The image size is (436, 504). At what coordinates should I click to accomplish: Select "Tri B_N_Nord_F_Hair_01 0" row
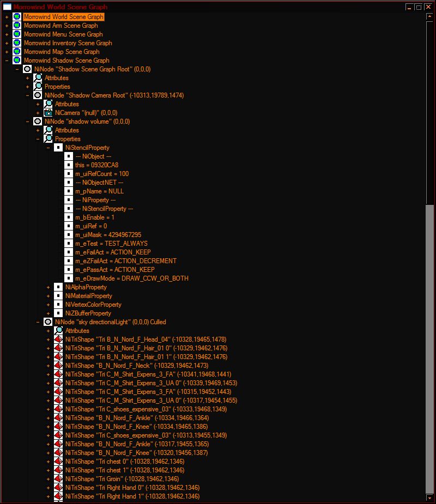click(x=146, y=348)
